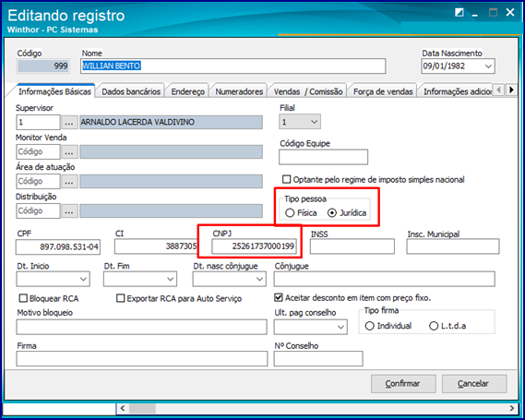Click the Firma field
The width and height of the screenshot is (525, 420).
pos(142,359)
